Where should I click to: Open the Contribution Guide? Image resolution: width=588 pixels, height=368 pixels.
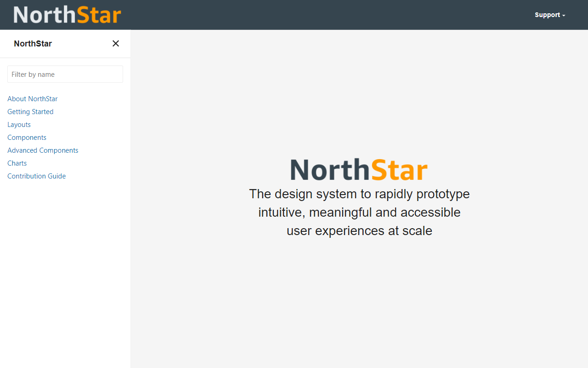pyautogui.click(x=36, y=176)
